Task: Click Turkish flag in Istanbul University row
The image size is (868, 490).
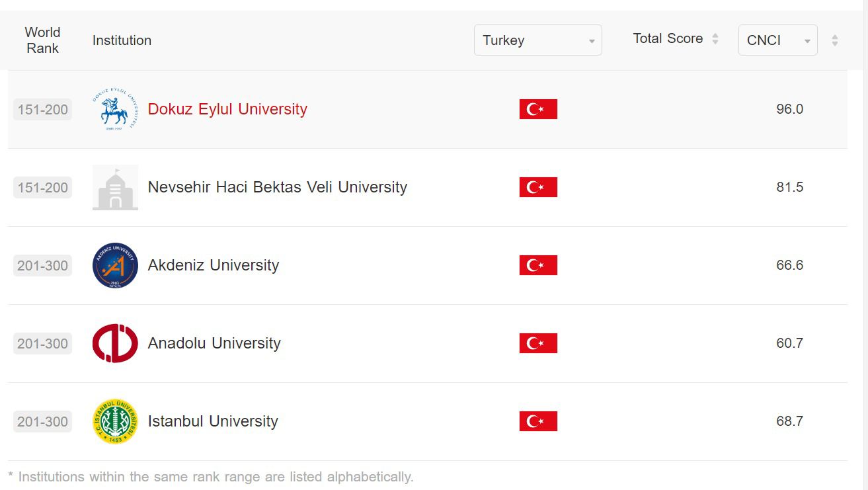Action: click(538, 421)
